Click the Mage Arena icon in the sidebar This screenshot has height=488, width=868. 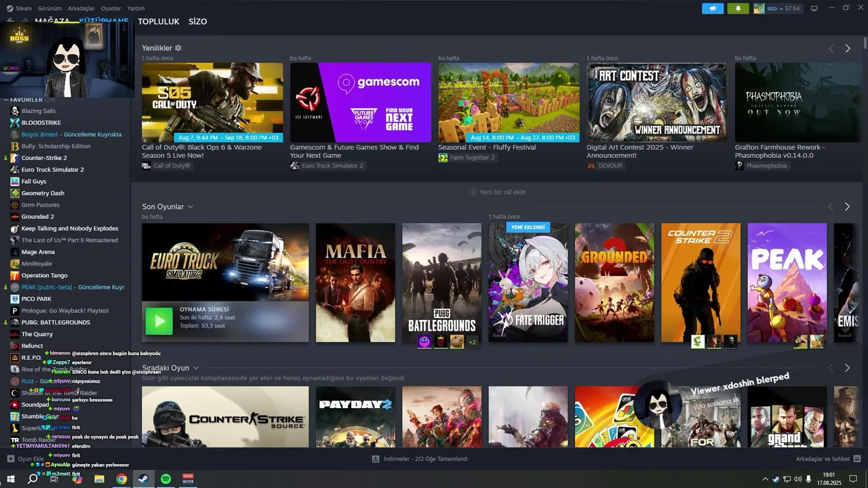(15, 252)
